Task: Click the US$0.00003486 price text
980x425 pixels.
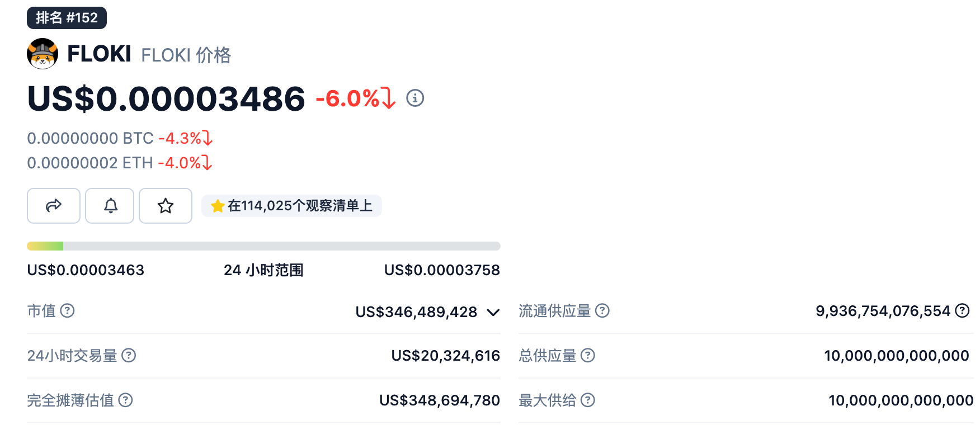Action: coord(166,99)
